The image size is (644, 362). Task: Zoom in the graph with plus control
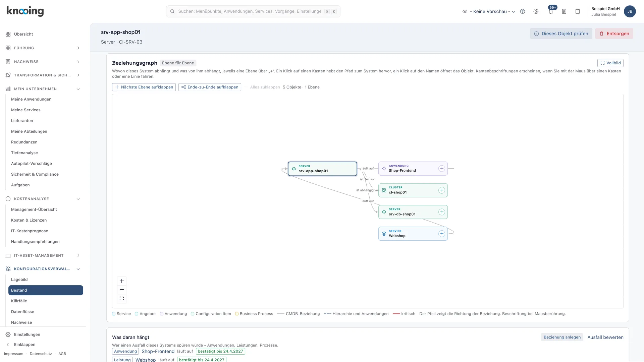122,281
